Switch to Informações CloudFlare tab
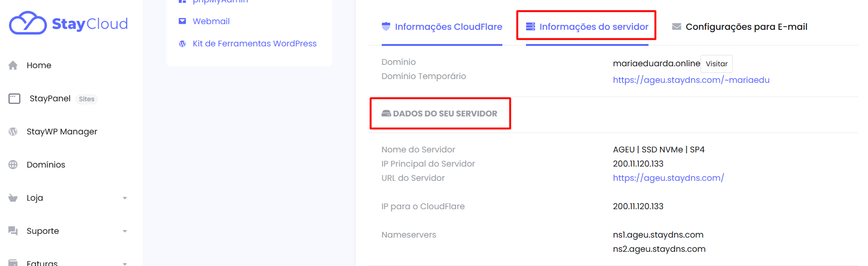 pos(442,27)
